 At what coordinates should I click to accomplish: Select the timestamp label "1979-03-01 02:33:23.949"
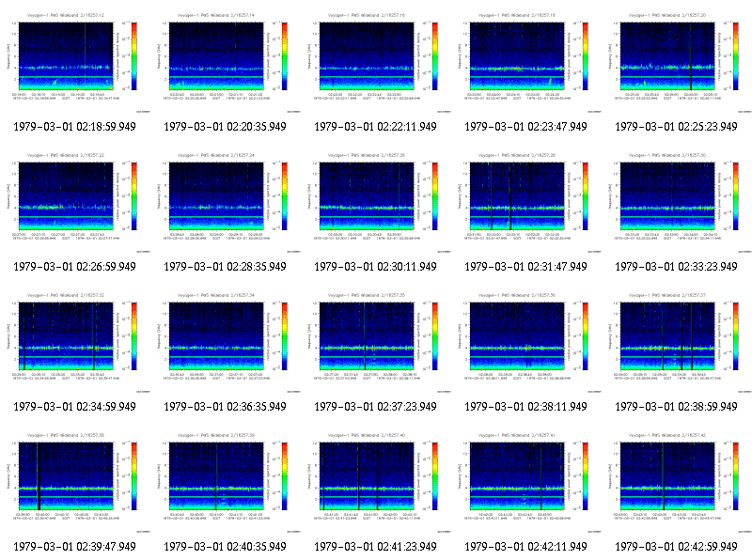(x=676, y=267)
